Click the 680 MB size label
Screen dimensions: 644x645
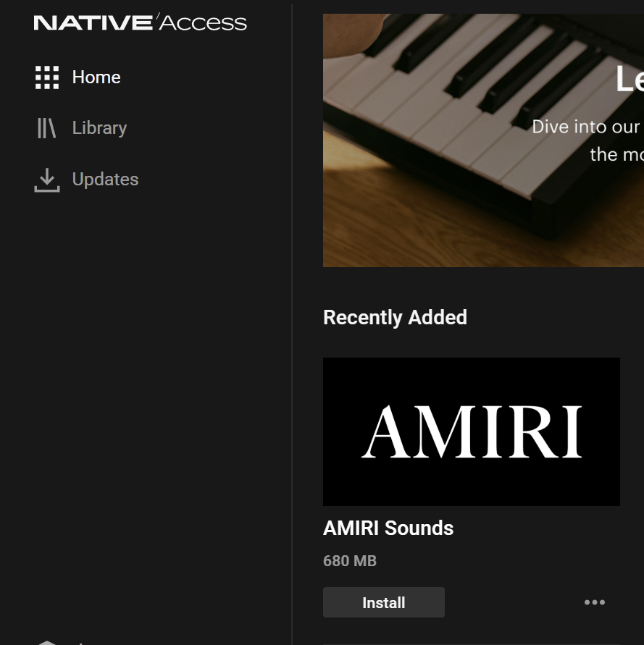350,561
